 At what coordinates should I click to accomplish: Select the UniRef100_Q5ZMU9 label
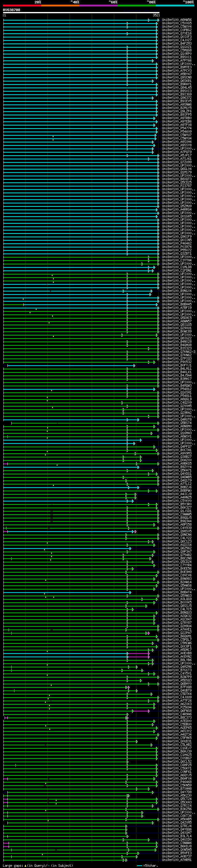tap(177, 206)
